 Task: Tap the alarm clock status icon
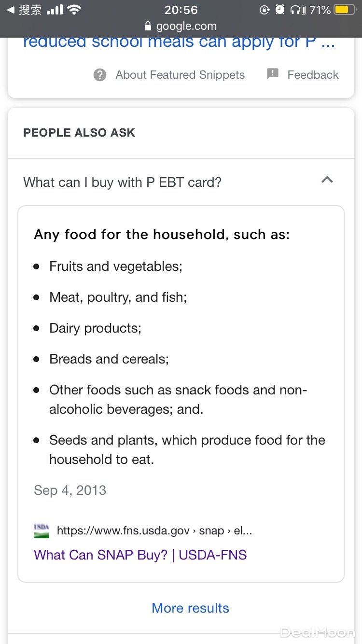[280, 10]
